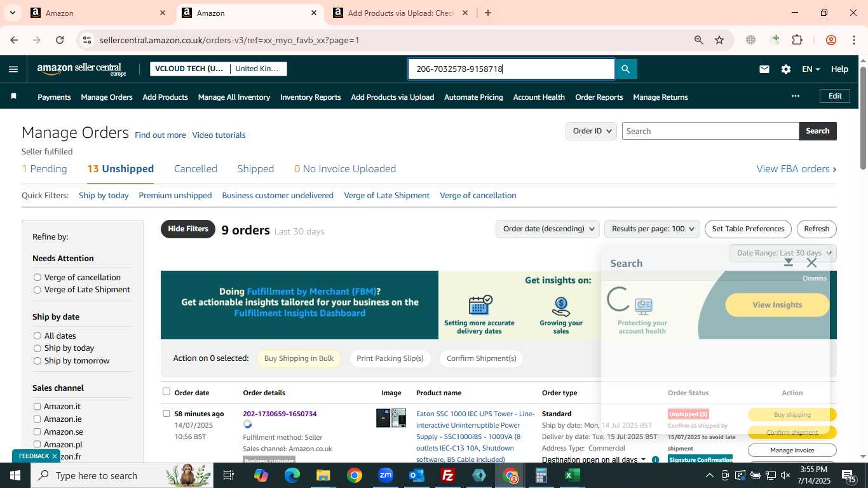Open Account Health in favorites bar
This screenshot has width=868, height=488.
pyautogui.click(x=539, y=97)
